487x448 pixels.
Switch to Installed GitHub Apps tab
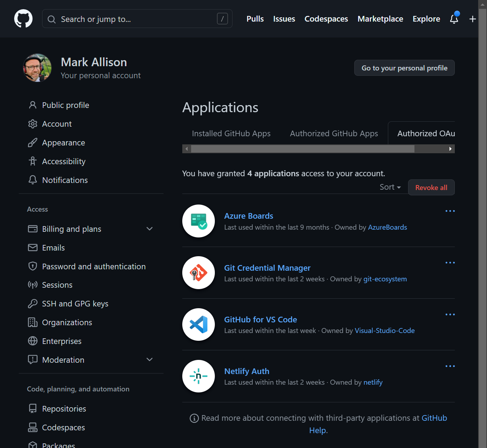click(x=231, y=133)
